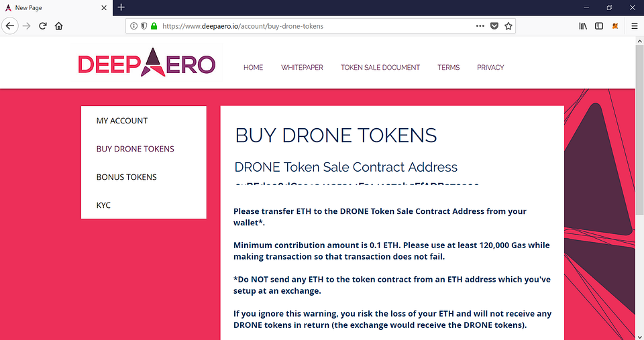Open the KYC section

(103, 205)
